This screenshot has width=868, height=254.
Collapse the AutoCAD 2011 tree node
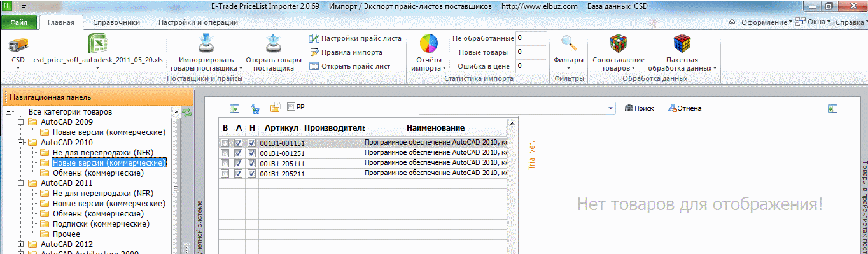(x=21, y=183)
